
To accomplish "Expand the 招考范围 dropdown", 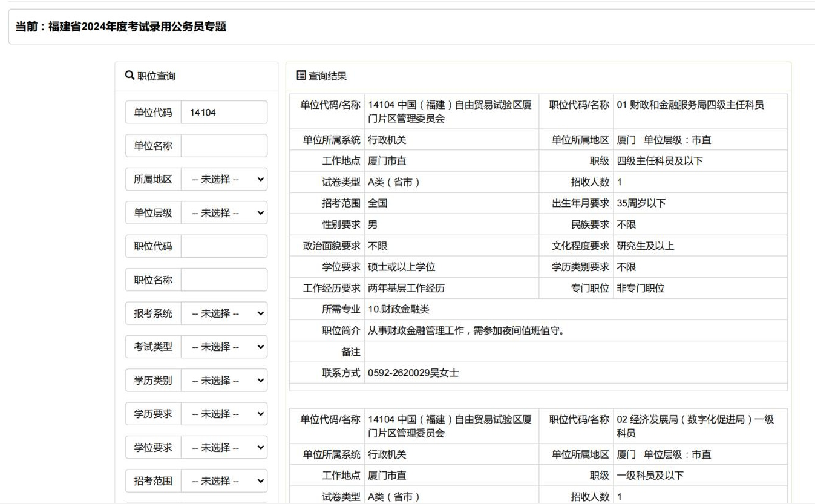I will pos(223,481).
